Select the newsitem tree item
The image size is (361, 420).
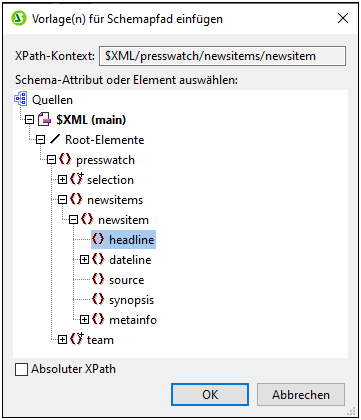point(123,220)
